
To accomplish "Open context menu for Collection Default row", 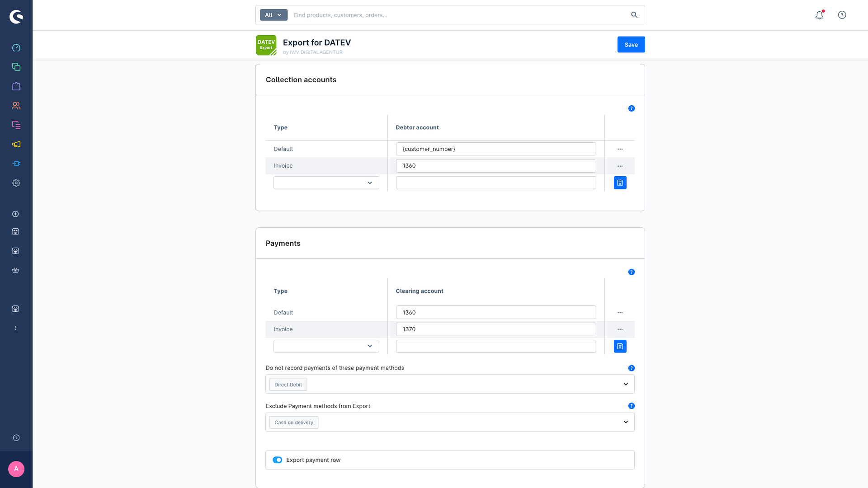I will [x=620, y=149].
